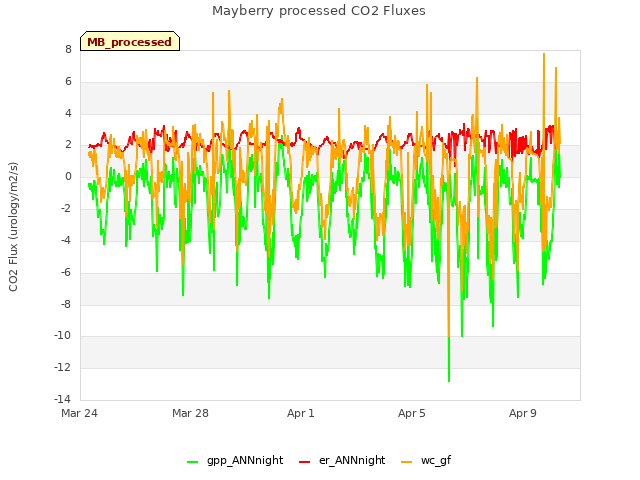Viewport: 640px width, 480px height.
Task: Click the lowest green gpp spike near -13
Action: [x=449, y=380]
